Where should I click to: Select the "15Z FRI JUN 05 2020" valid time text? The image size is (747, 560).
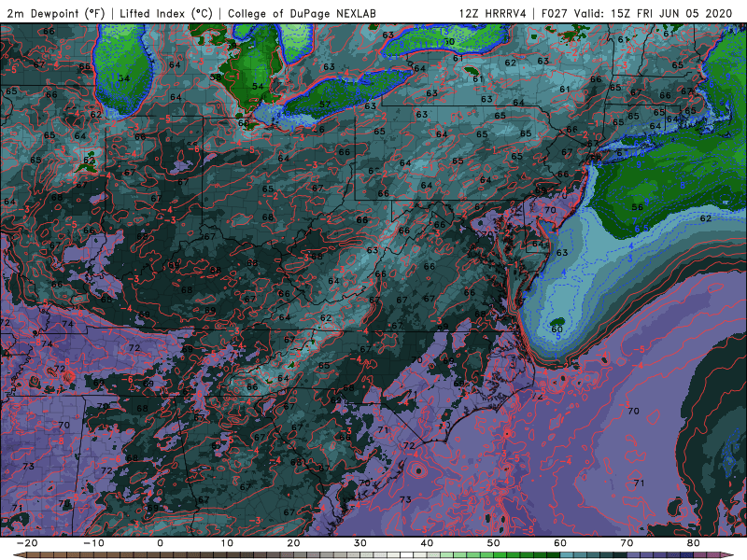coord(671,13)
